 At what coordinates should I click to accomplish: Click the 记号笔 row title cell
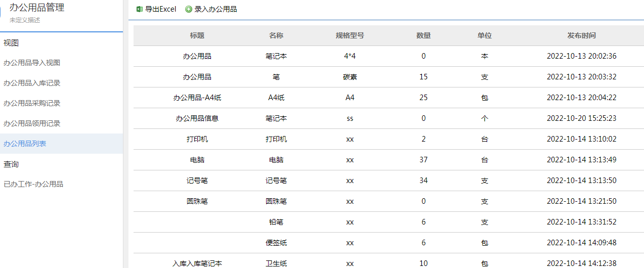[x=197, y=181]
